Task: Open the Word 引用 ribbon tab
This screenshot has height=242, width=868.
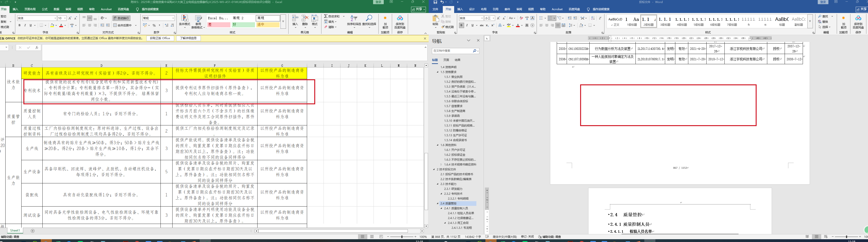Action: pos(495,10)
